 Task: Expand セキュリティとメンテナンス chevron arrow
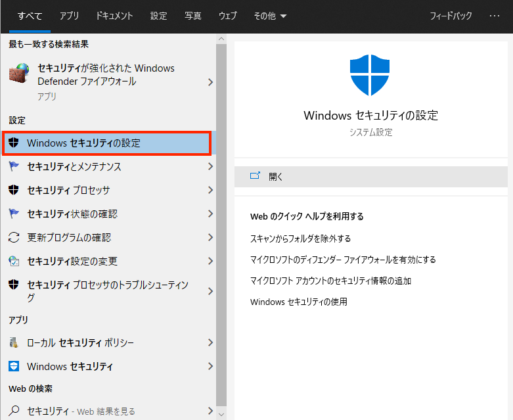tap(210, 166)
